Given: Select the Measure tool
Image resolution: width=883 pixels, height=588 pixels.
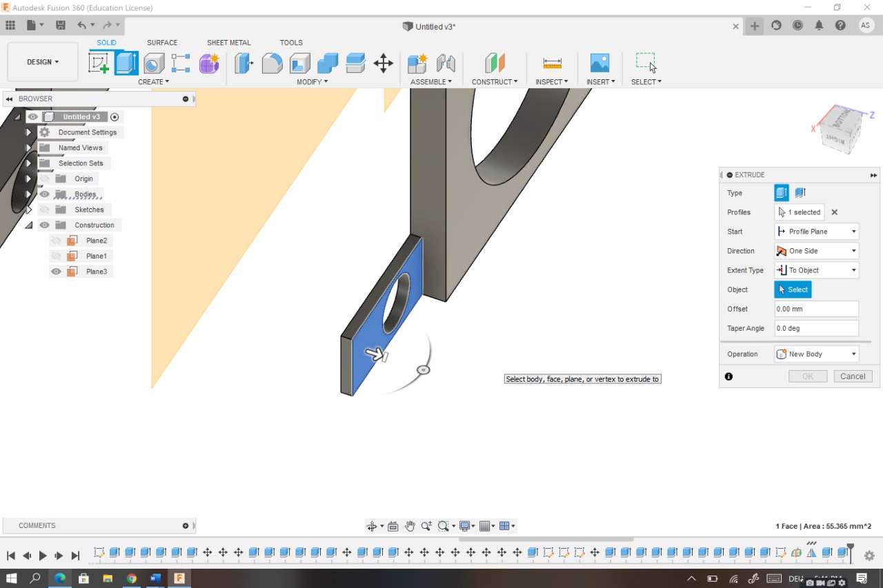Looking at the screenshot, I should click(552, 63).
